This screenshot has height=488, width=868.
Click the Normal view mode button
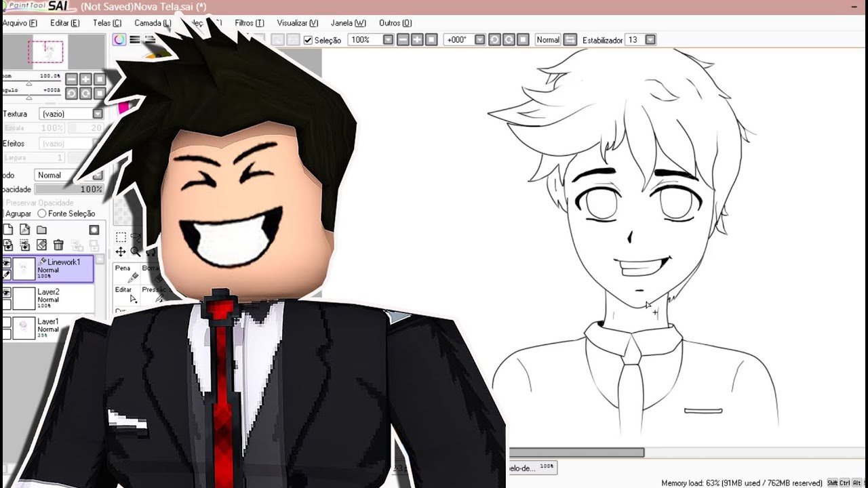548,40
